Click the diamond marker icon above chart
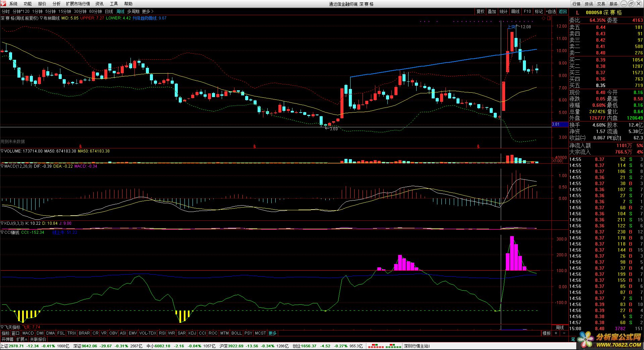 tap(544, 18)
